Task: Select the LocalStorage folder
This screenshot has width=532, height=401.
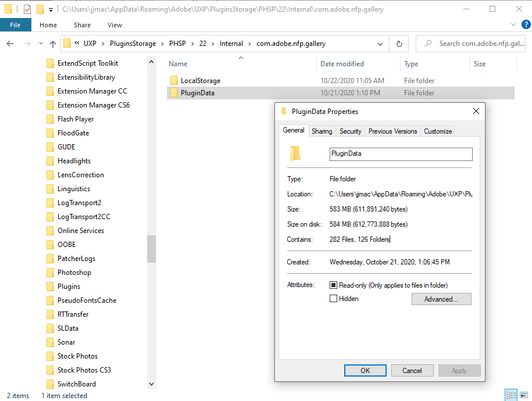Action: click(x=200, y=80)
